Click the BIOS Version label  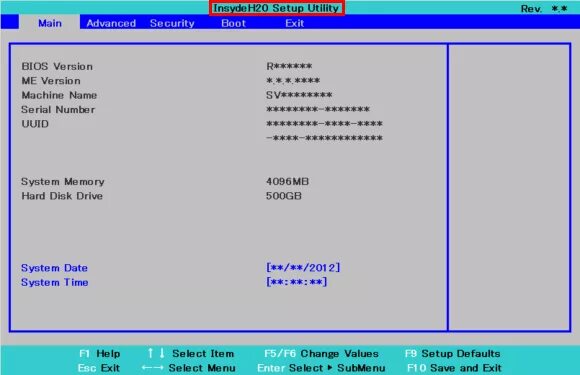coord(57,67)
